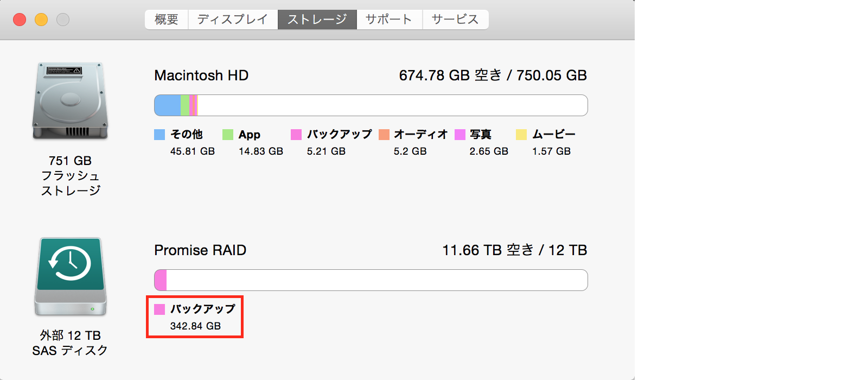Click the Macintosh HD pink バックアップ swatch
This screenshot has width=868, height=380.
click(x=296, y=135)
